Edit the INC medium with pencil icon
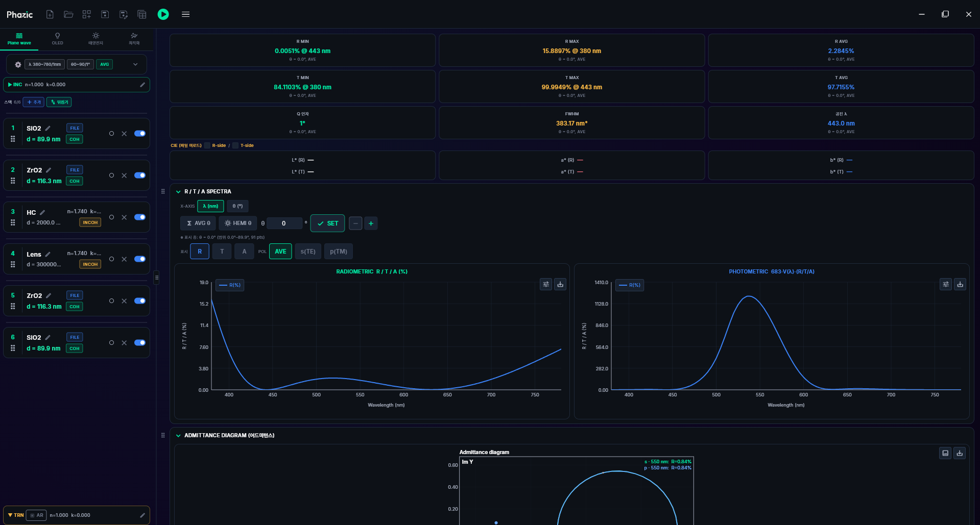Screen dimensions: 980x525 142,85
